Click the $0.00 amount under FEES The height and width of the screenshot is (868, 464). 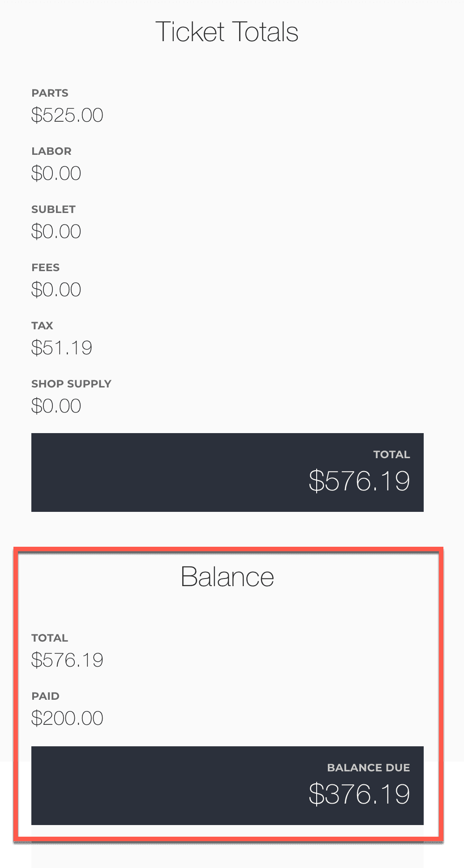pos(56,290)
